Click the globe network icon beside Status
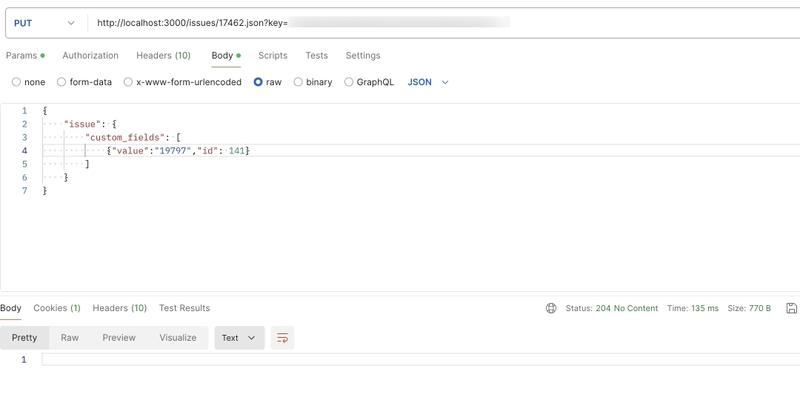 click(x=551, y=308)
